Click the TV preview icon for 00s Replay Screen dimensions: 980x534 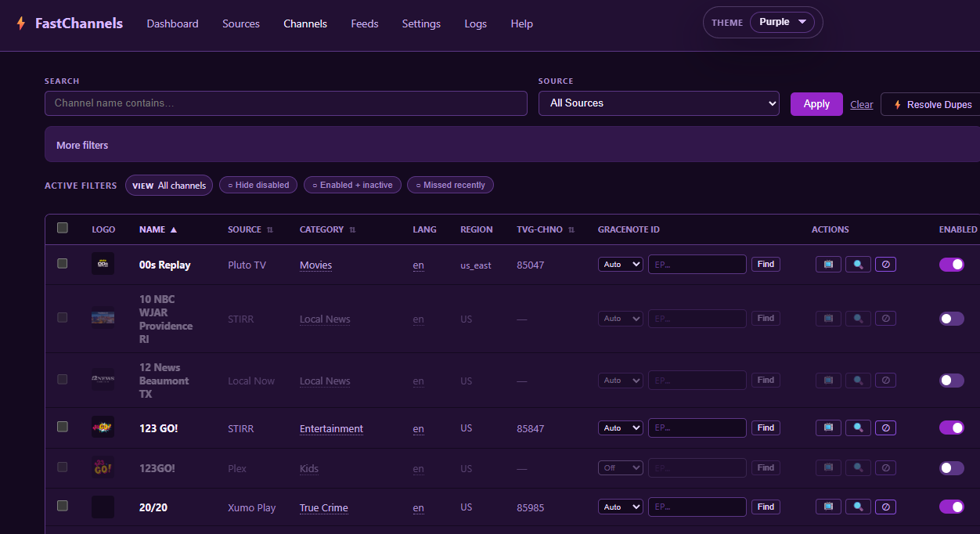point(828,265)
